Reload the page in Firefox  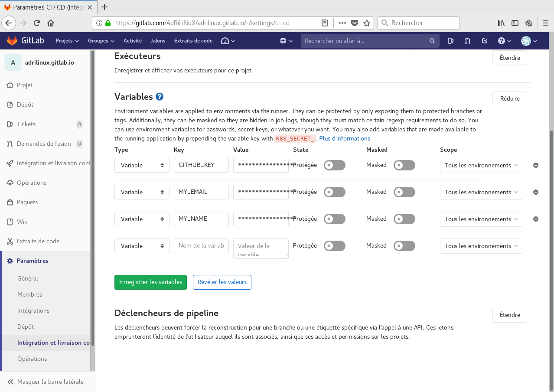click(37, 23)
